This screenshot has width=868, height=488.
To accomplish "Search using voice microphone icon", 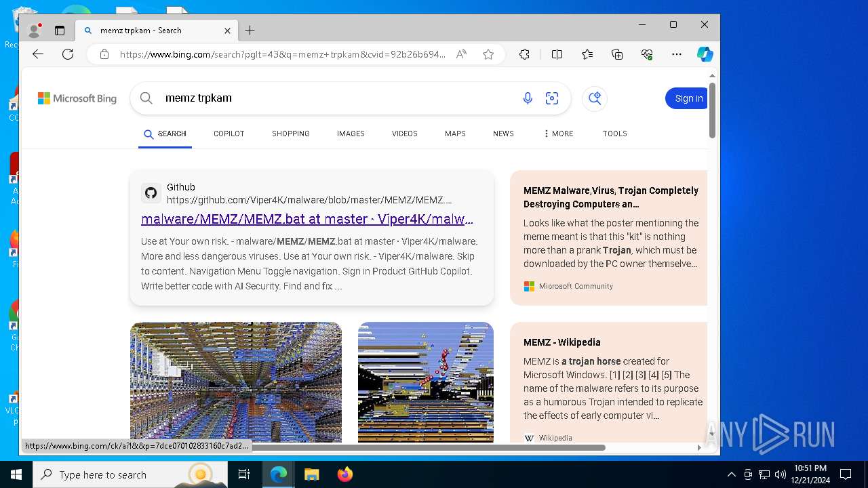I will point(528,98).
